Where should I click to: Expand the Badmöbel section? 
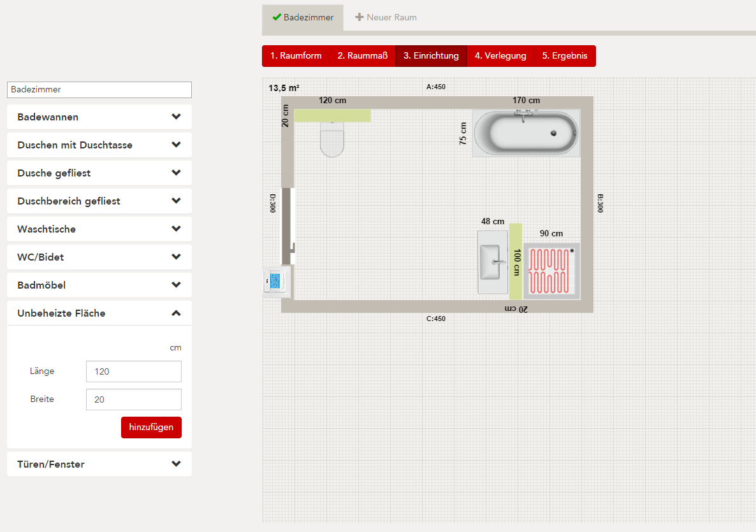99,285
